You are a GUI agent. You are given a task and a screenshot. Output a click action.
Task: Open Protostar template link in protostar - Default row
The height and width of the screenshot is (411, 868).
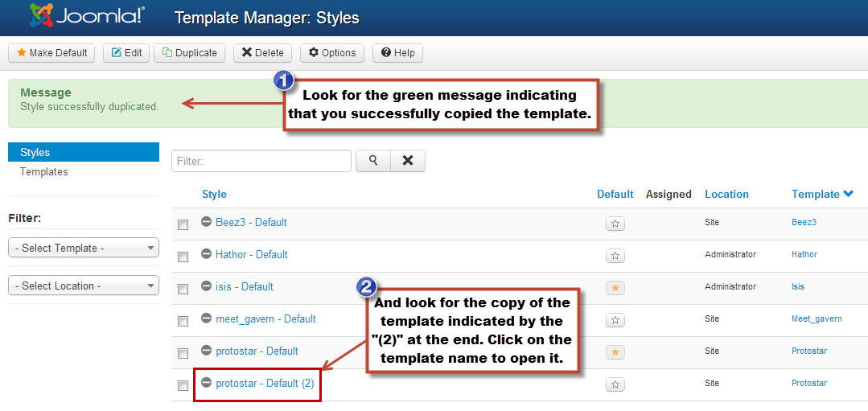(808, 351)
